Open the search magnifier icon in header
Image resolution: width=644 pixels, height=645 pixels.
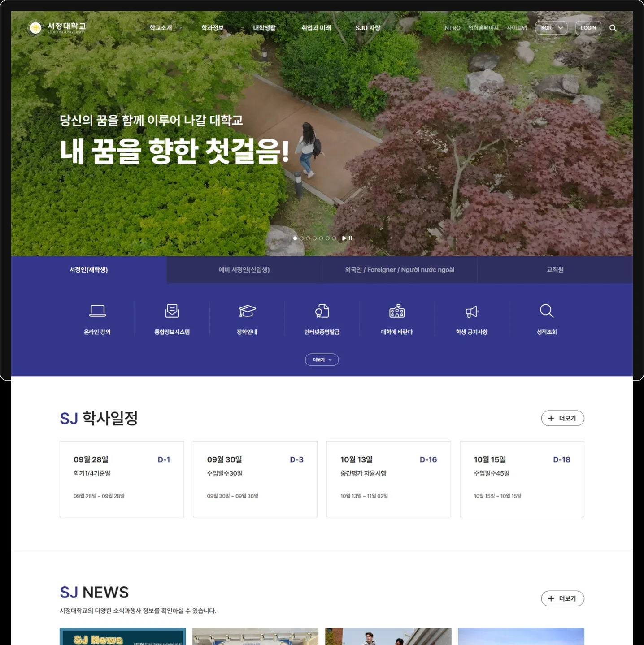click(613, 28)
